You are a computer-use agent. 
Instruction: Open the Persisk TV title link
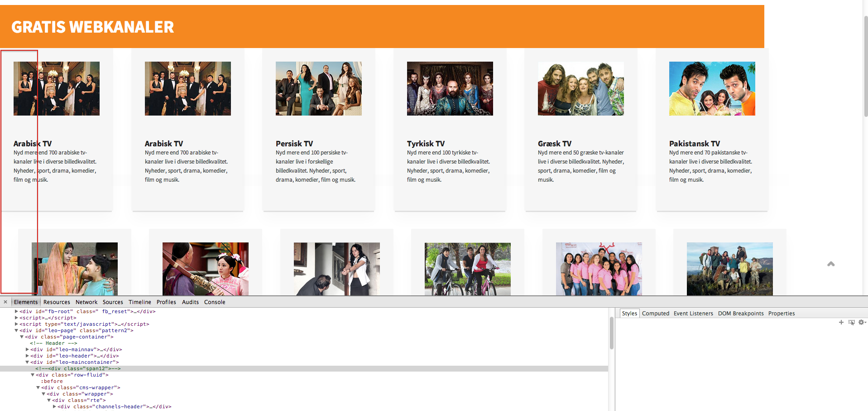point(294,144)
